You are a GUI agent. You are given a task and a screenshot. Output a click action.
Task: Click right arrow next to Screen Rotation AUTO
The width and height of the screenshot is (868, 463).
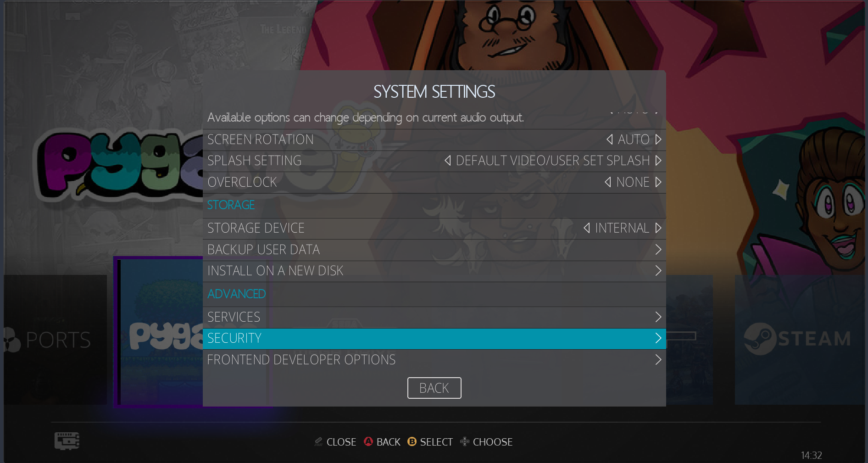(658, 139)
